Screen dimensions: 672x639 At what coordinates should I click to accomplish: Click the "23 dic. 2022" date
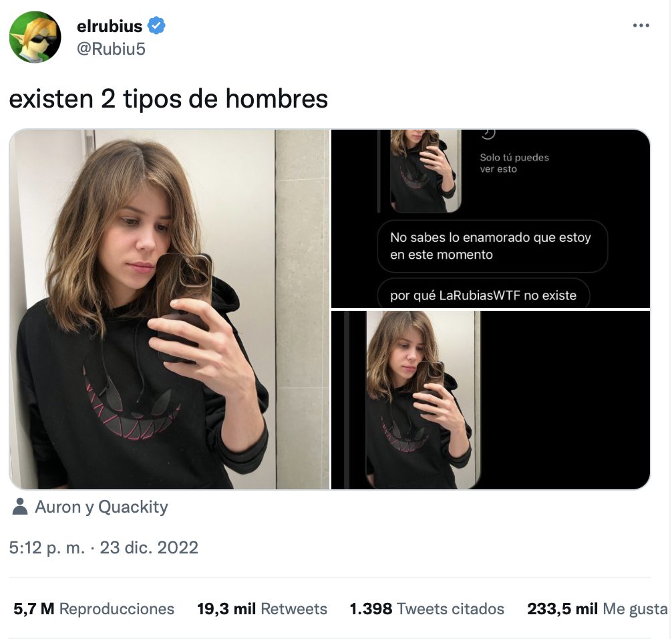149,548
